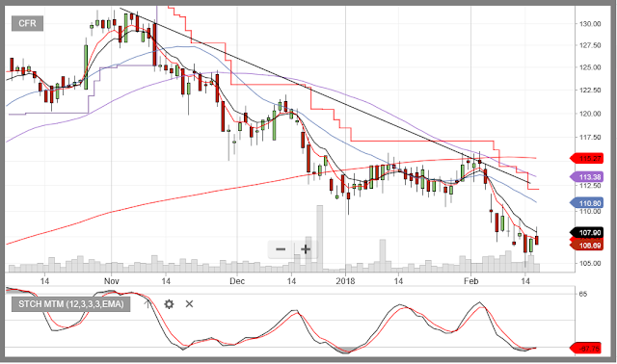617x364 pixels.
Task: Click the CFR ticker symbol label
Action: (x=27, y=23)
